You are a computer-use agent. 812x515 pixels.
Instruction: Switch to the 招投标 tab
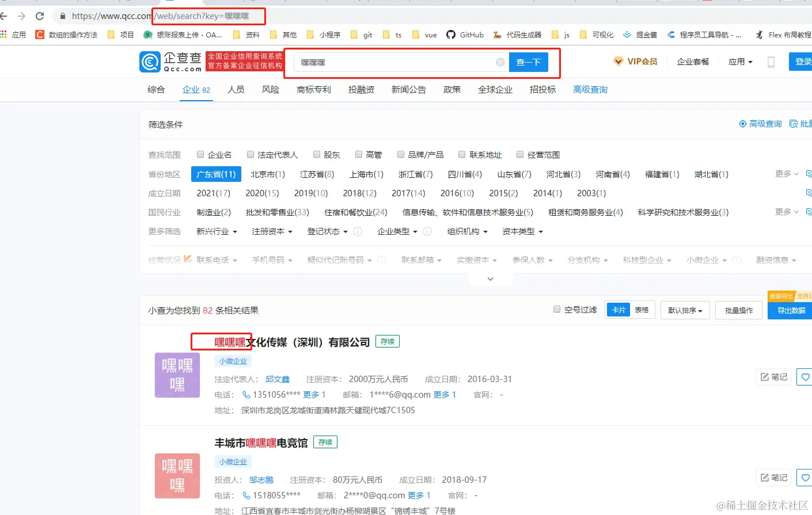click(x=543, y=90)
